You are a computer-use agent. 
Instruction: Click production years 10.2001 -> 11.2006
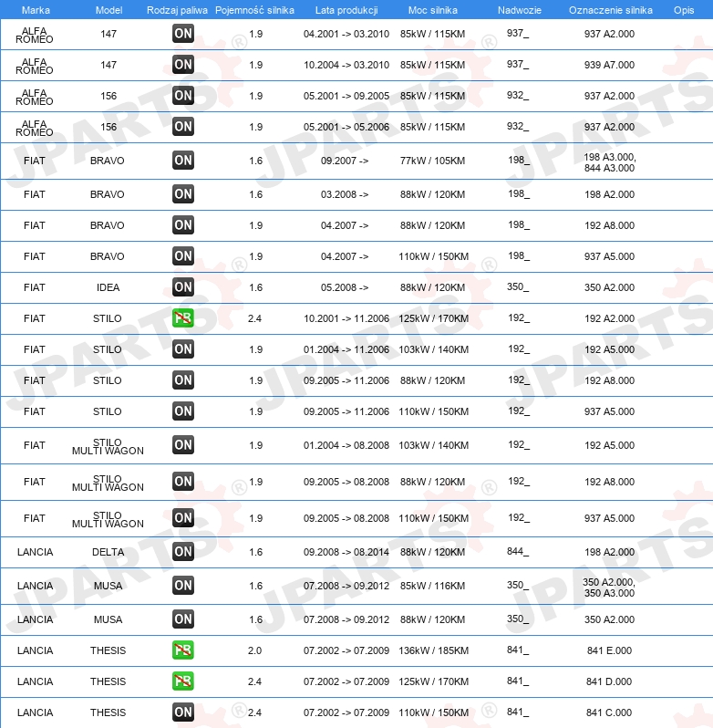(x=346, y=318)
